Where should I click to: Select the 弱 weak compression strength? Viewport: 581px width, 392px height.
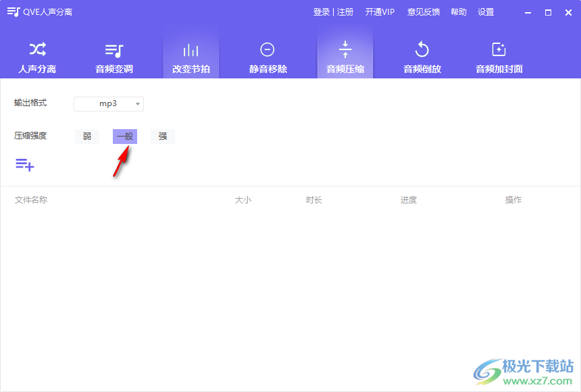[86, 136]
